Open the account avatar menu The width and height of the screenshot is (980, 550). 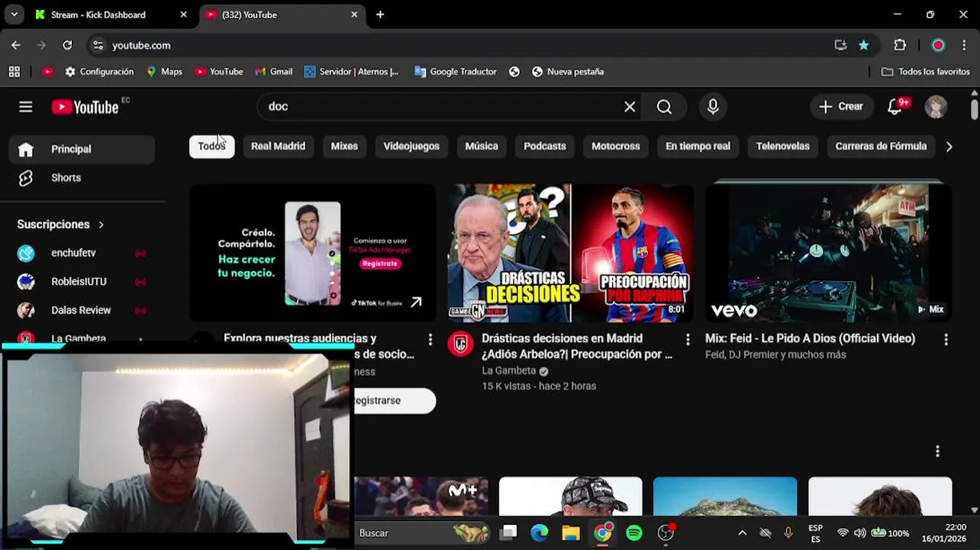pos(936,107)
